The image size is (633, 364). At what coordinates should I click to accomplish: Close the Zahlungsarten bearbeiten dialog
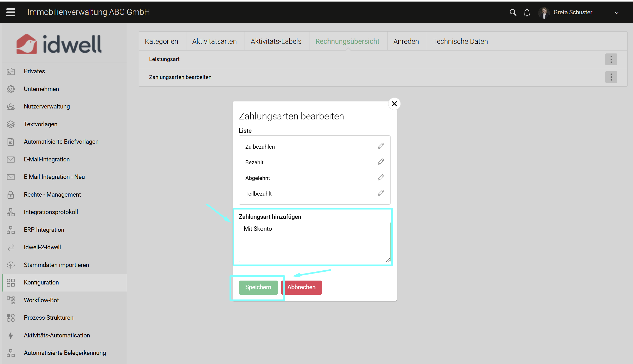click(x=394, y=104)
